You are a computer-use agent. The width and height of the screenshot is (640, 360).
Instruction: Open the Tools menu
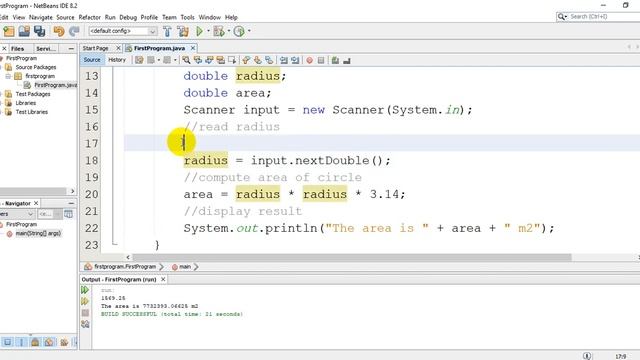coord(187,17)
